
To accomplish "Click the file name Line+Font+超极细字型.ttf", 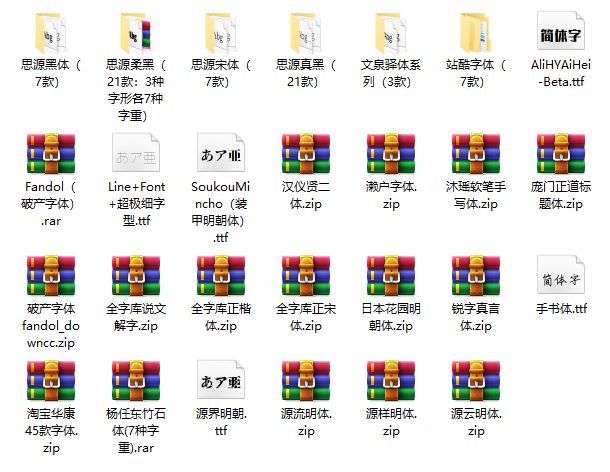I will (x=136, y=204).
